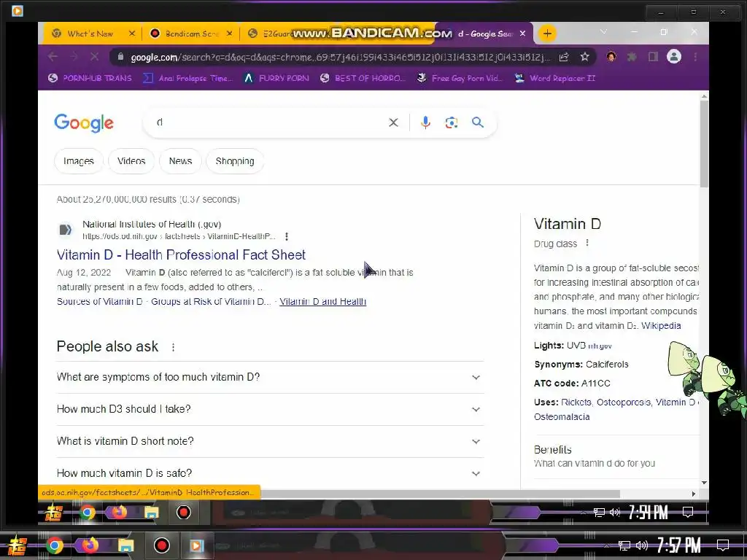Start voice search with microphone icon
Image resolution: width=747 pixels, height=560 pixels.
click(425, 122)
